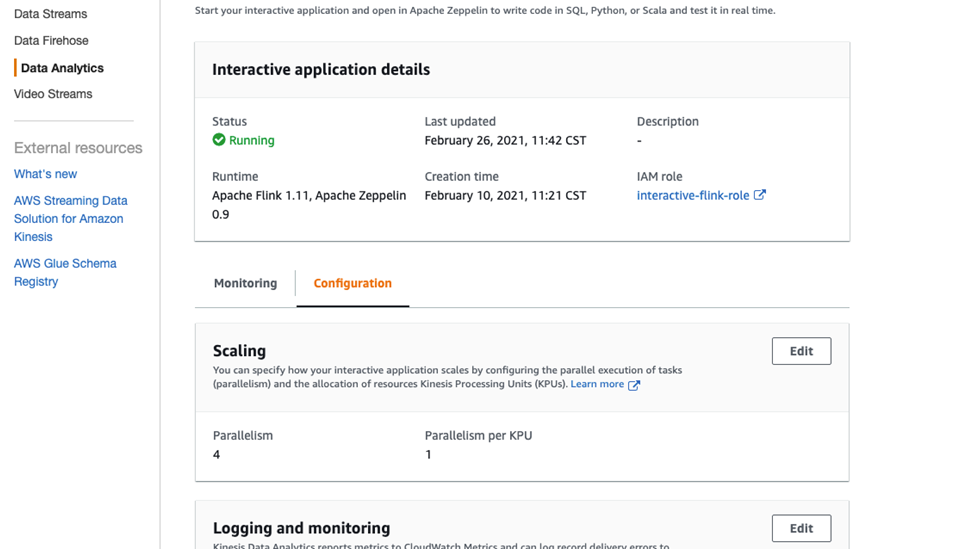Open Data Firehose from the sidebar
979x551 pixels.
pos(51,41)
